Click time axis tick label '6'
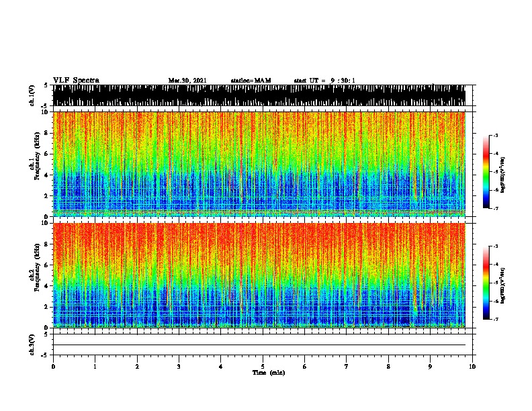This screenshot has width=532, height=411. pos(304,367)
